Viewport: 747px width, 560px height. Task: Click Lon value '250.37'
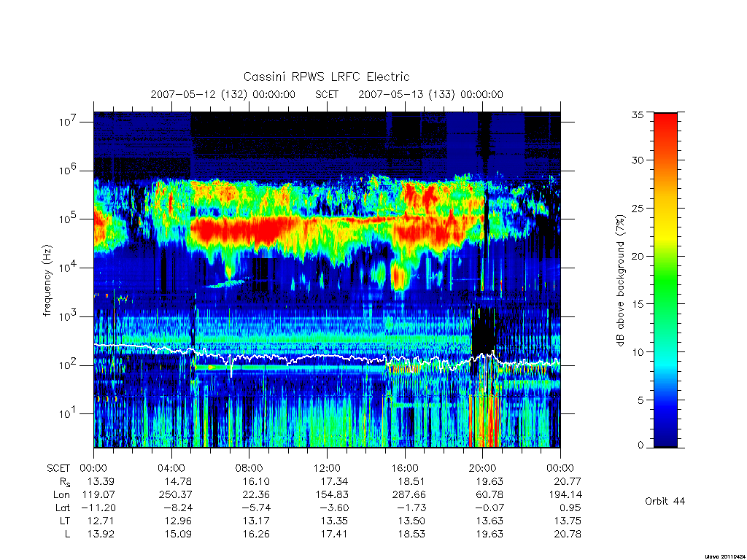coord(175,495)
